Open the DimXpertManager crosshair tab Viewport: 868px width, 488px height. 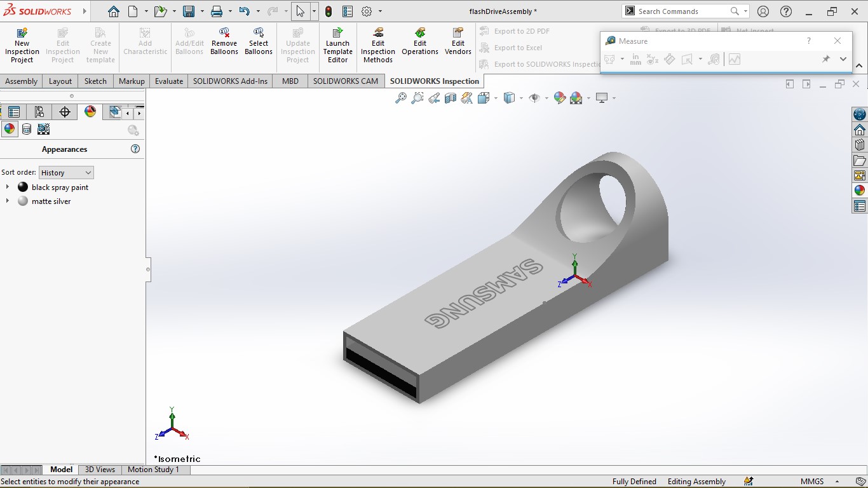click(x=65, y=112)
